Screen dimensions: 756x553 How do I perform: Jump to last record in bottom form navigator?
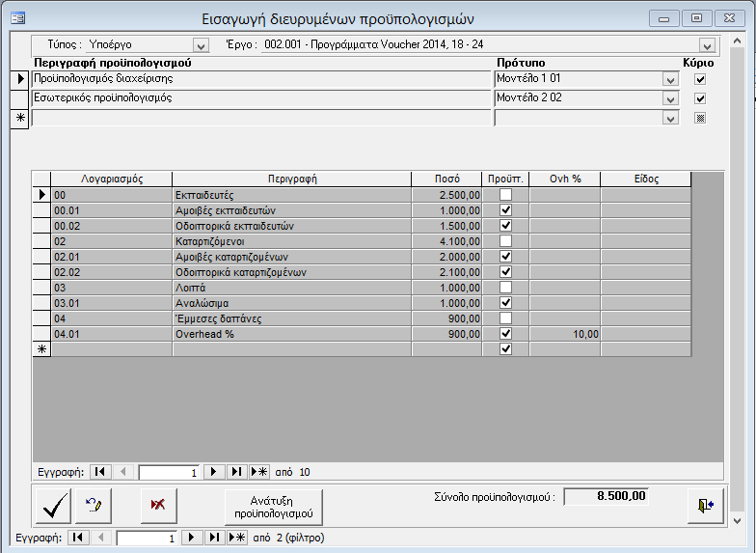[213, 538]
